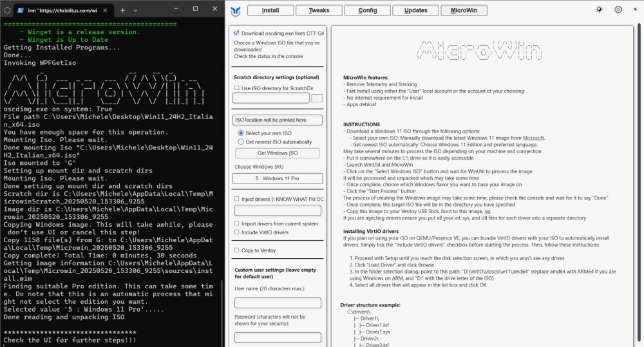This screenshot has width=644, height=347.
Task: Click the terminal shield icon
Action: [x=7, y=10]
